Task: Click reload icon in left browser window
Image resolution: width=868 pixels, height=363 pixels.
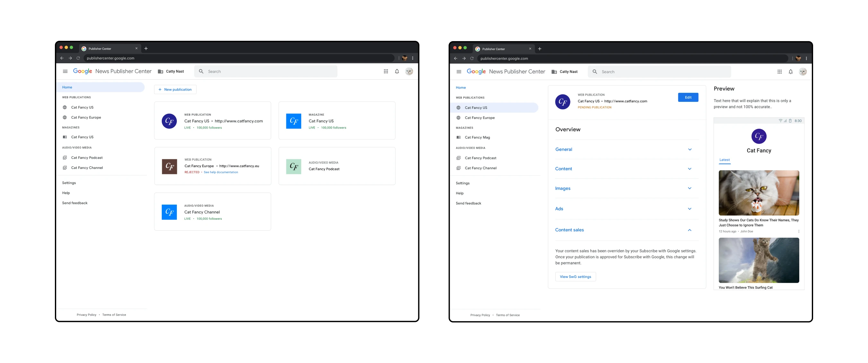Action: click(78, 58)
